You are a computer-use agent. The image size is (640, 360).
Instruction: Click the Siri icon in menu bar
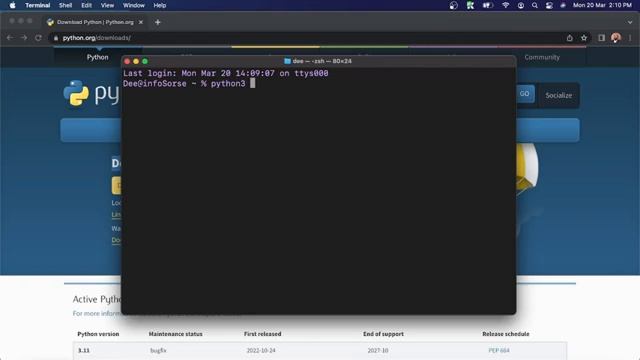pos(563,5)
